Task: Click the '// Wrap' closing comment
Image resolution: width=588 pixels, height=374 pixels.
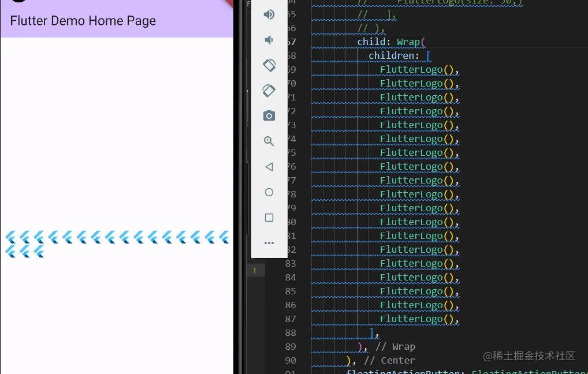Action: (x=395, y=347)
